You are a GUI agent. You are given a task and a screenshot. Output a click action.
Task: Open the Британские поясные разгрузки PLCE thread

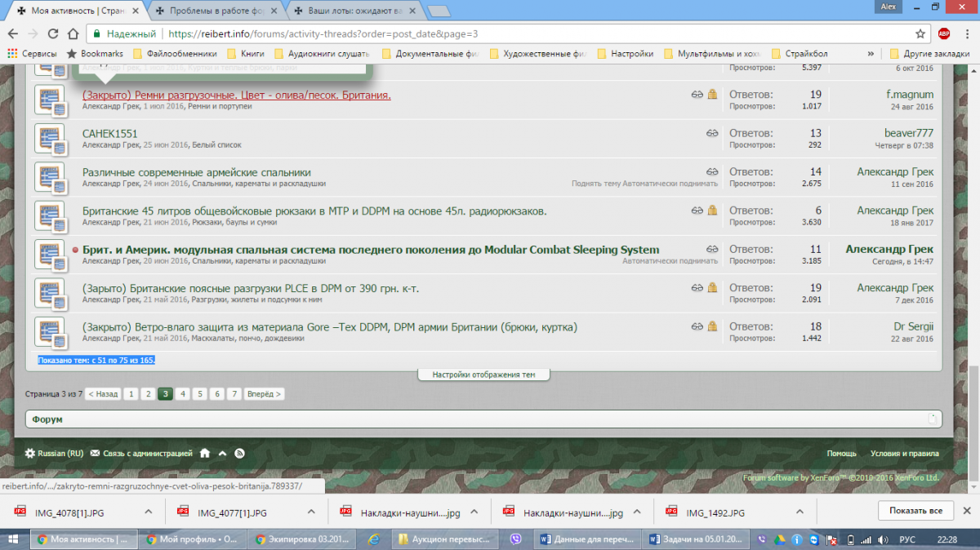[251, 288]
